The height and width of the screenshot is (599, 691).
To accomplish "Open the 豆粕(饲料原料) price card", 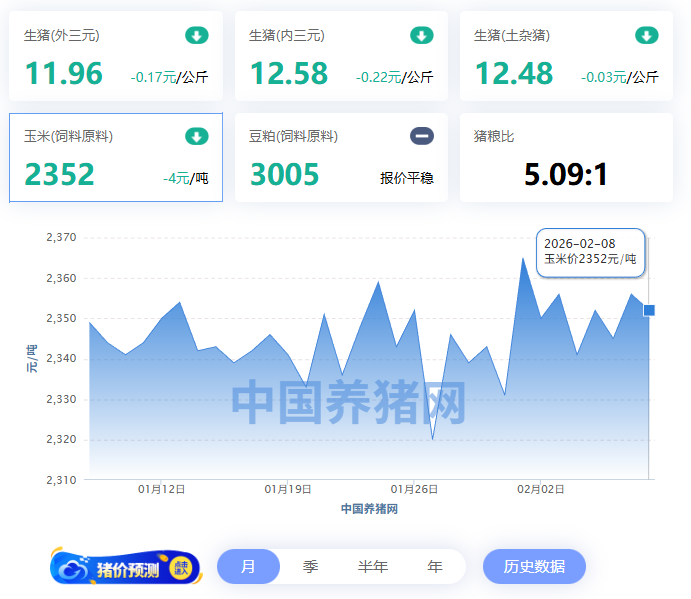I will [x=341, y=158].
